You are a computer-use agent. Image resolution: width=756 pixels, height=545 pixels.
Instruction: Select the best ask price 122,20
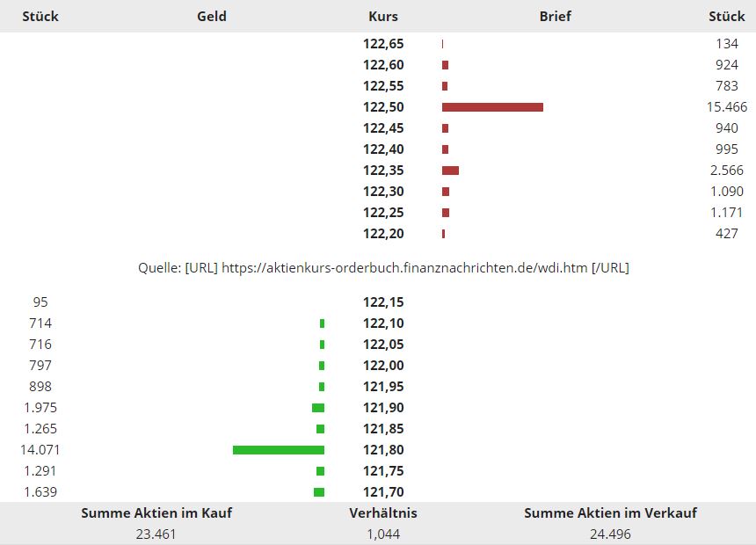point(383,234)
